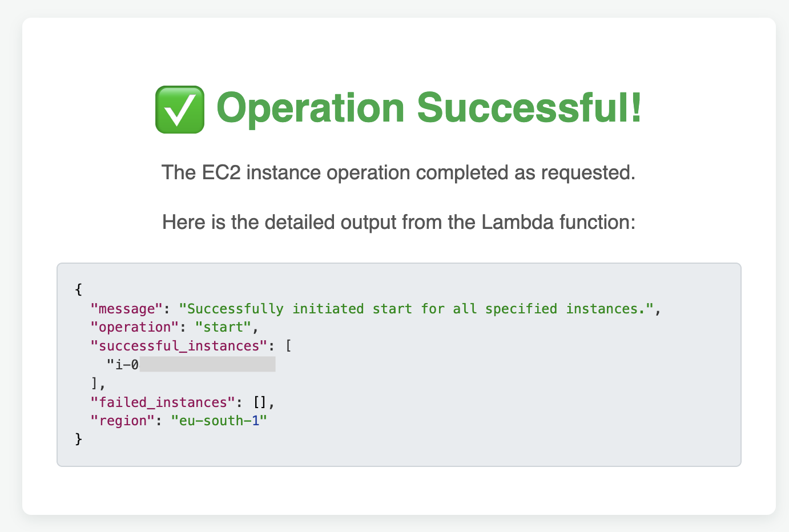Click the "Successfully initiated start" message string
Screen dimensions: 789x532
tap(416, 309)
